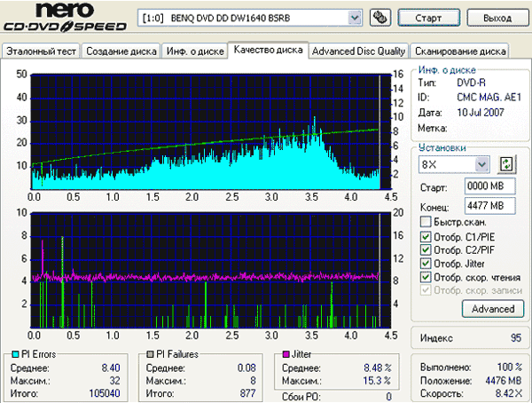Click the date value 10 Jul 2007

point(481,113)
